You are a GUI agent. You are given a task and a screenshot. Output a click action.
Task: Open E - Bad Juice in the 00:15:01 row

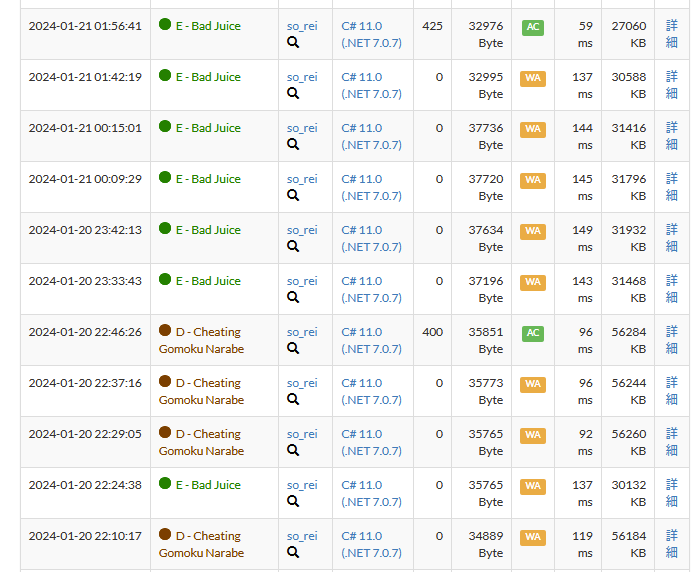pos(208,128)
